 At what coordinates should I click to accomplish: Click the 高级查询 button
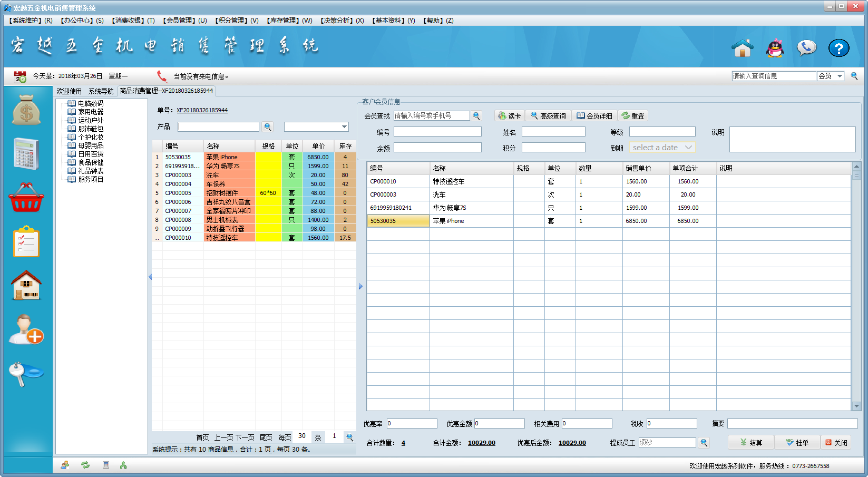pyautogui.click(x=548, y=116)
